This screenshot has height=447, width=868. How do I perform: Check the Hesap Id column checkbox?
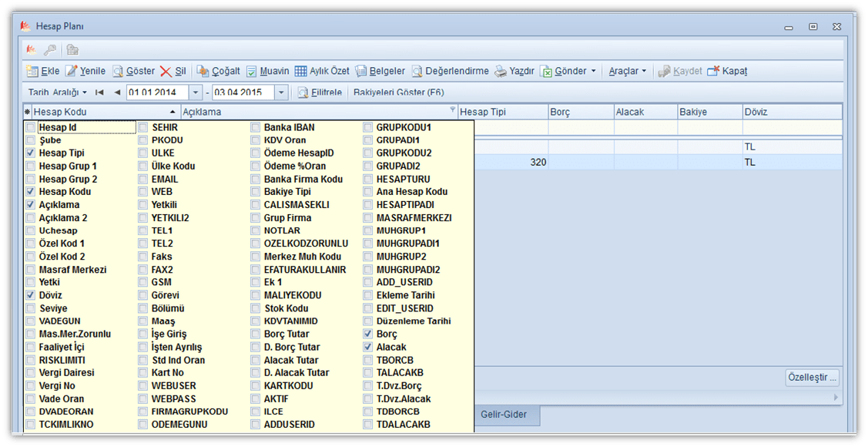coord(31,127)
